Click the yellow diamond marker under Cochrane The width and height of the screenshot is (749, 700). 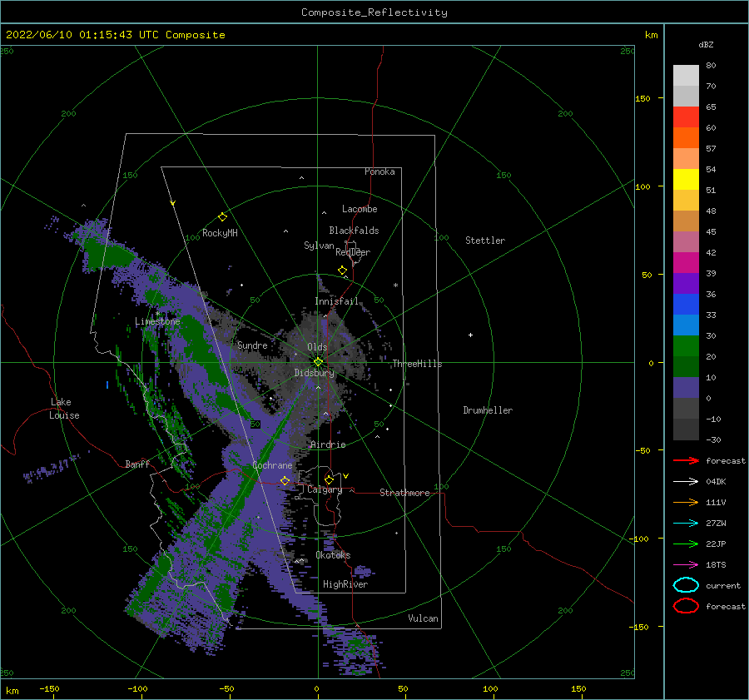285,480
